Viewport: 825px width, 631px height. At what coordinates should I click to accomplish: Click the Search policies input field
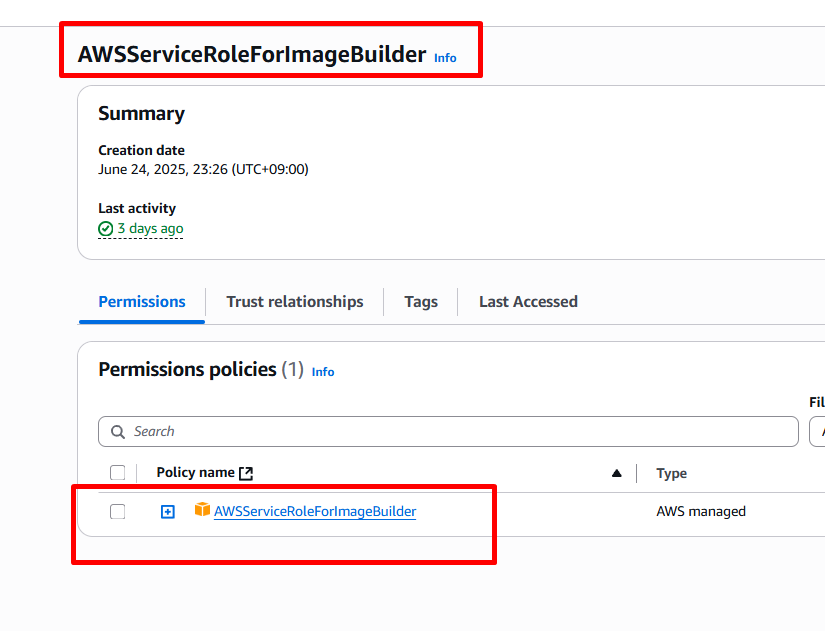pyautogui.click(x=448, y=432)
